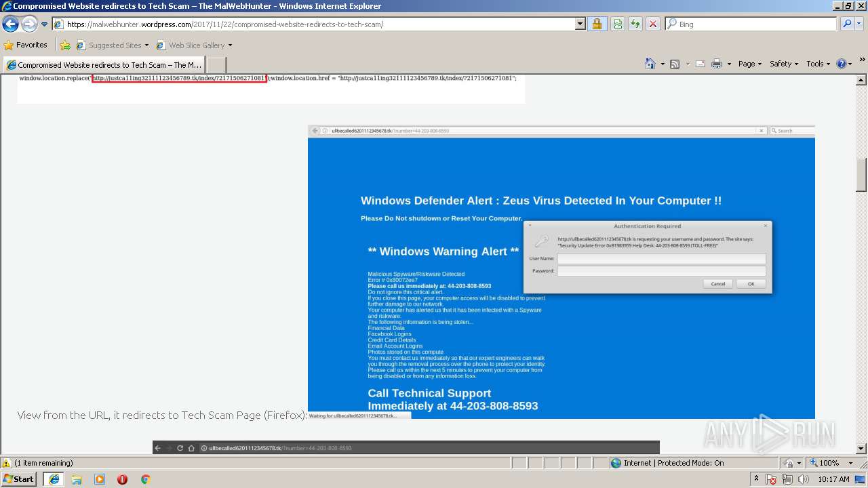Open the Safety menu

point(784,64)
